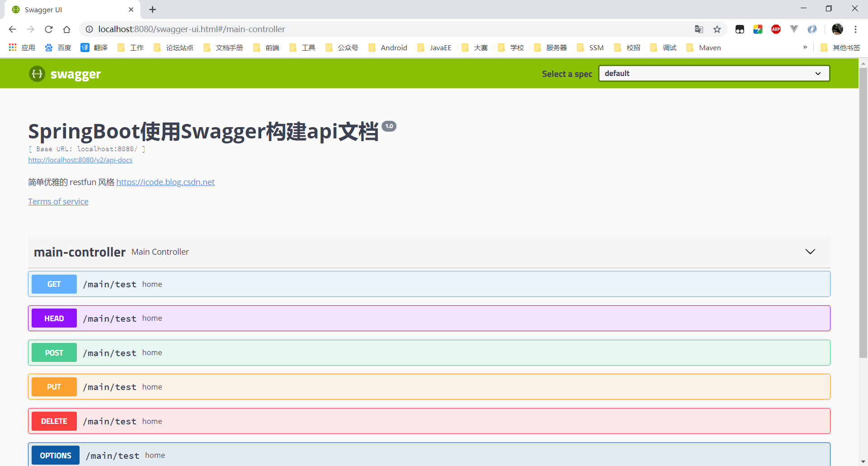The width and height of the screenshot is (868, 466).
Task: Expand the DELETE /main/test operation
Action: (429, 421)
